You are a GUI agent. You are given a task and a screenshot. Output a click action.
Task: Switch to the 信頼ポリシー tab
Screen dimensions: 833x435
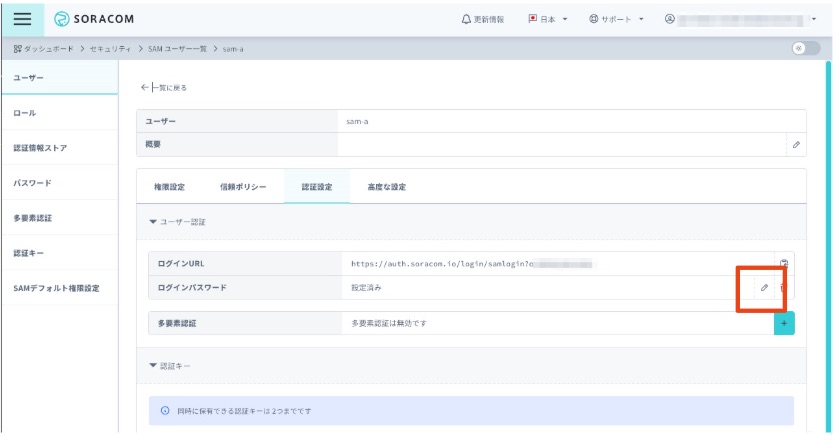242,187
